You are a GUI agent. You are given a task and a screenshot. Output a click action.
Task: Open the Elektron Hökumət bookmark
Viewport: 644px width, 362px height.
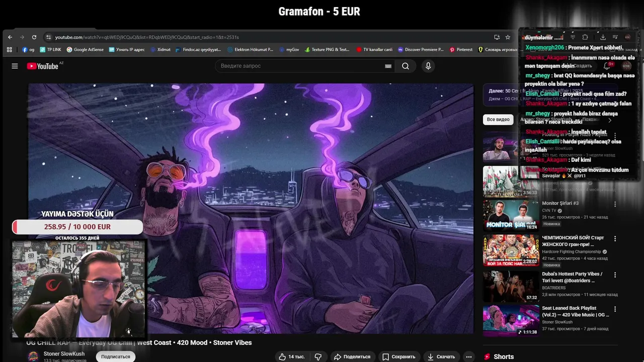pos(250,50)
